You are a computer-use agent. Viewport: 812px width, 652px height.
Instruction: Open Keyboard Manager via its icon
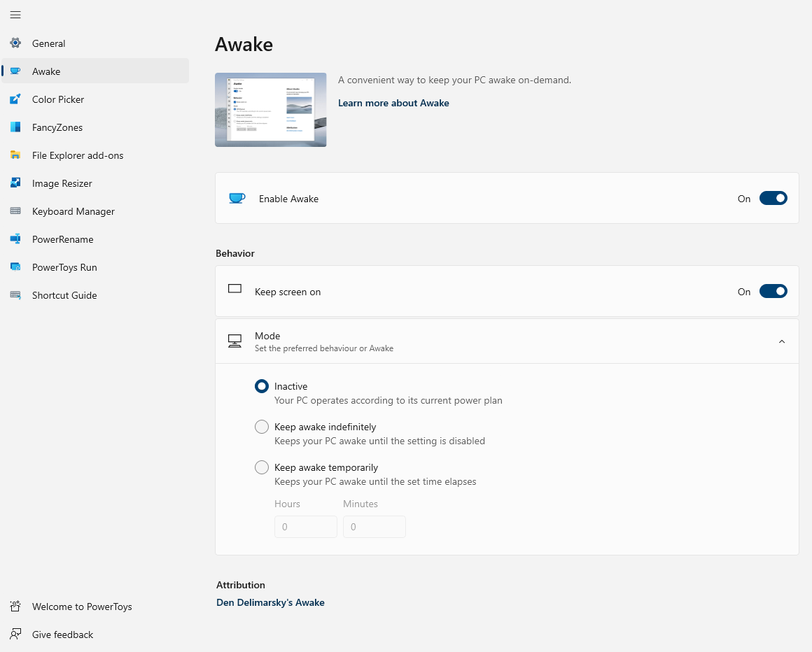pyautogui.click(x=15, y=211)
